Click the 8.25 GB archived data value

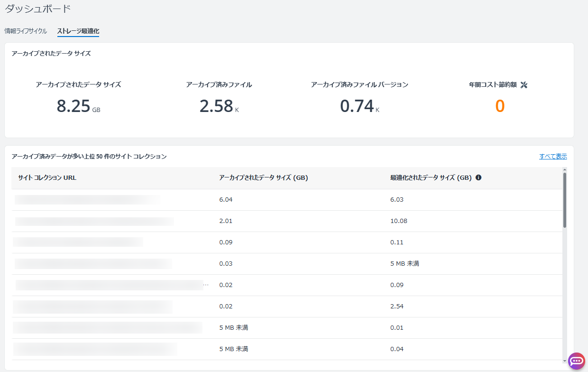point(78,106)
